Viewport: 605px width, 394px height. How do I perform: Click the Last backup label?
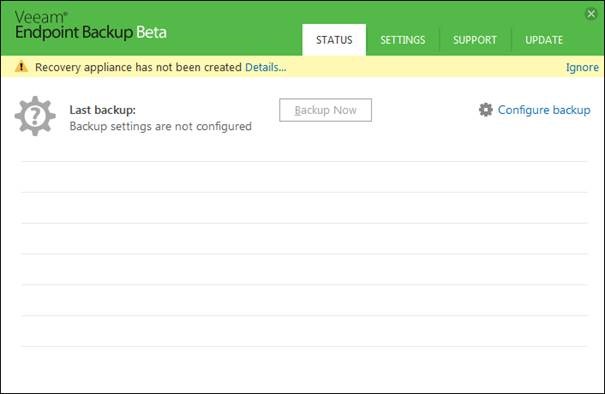pos(103,110)
